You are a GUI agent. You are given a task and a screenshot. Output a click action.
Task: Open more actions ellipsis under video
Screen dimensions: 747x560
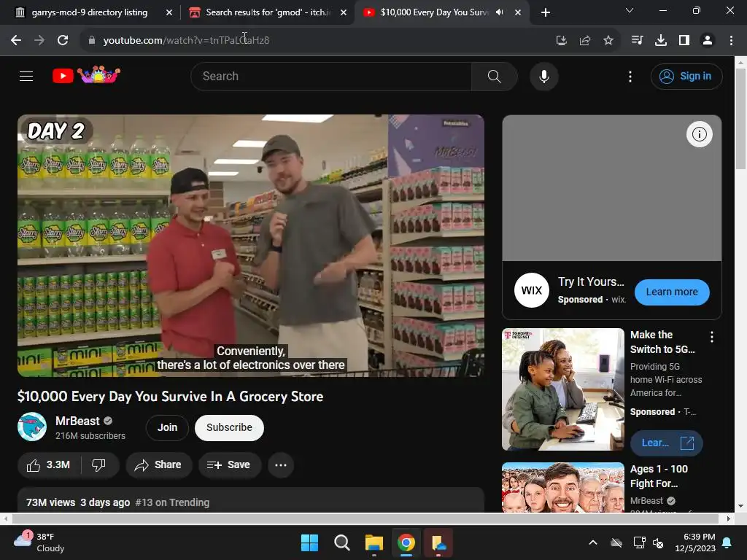[281, 464]
